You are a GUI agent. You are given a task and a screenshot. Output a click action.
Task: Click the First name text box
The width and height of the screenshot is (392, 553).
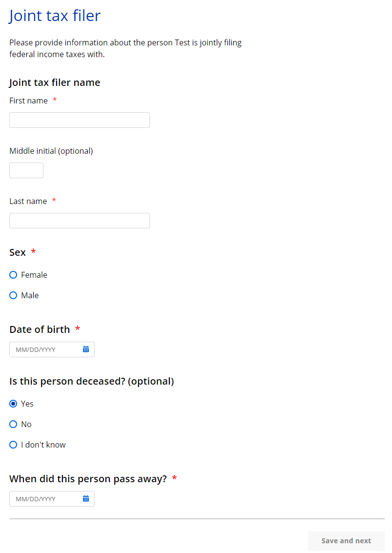click(x=79, y=120)
